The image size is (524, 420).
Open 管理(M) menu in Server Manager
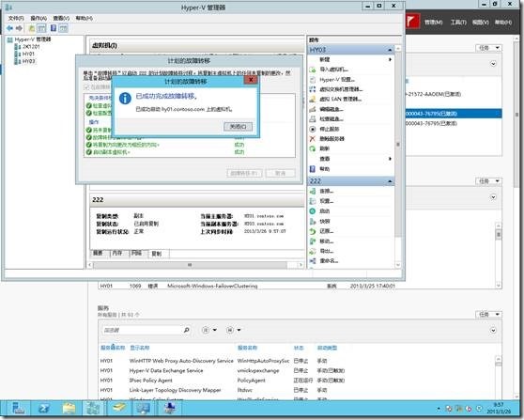(434, 22)
